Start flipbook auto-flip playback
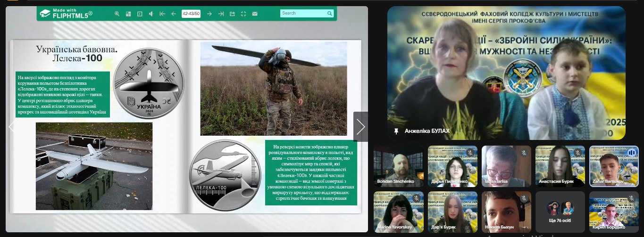The width and height of the screenshot is (644, 237). point(140,14)
